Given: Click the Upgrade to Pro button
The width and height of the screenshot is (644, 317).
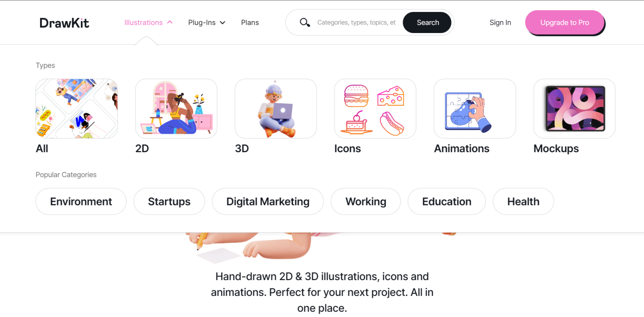Looking at the screenshot, I should [565, 23].
